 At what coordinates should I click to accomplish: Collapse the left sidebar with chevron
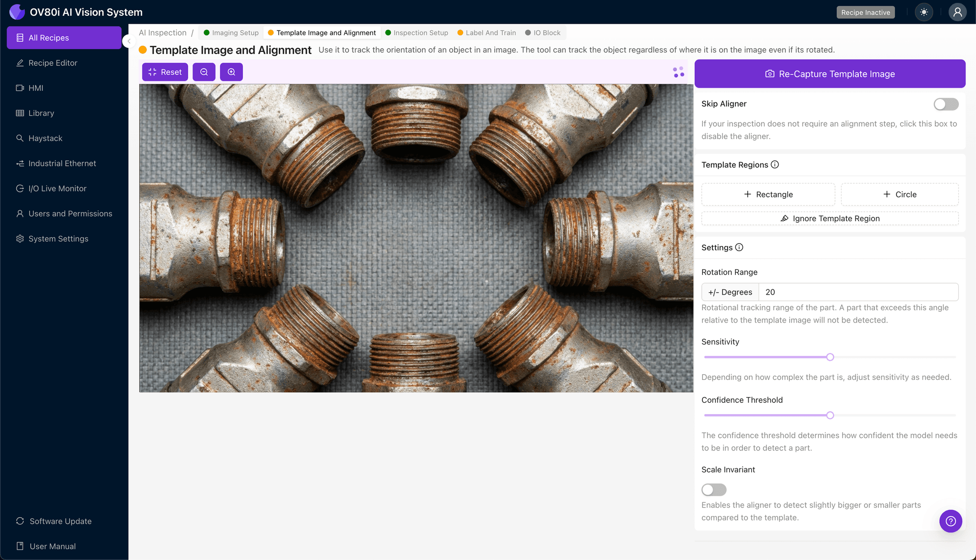(129, 41)
